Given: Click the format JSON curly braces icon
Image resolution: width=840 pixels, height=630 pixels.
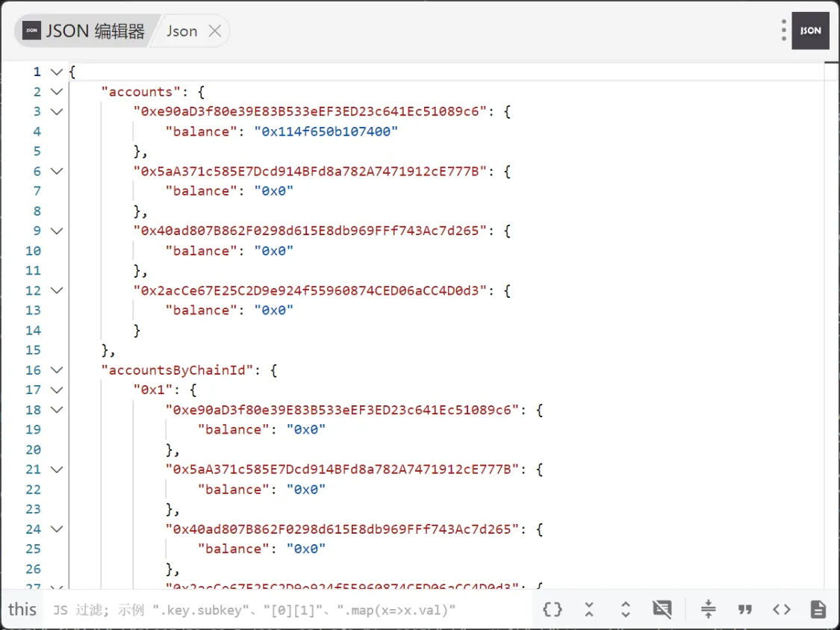Looking at the screenshot, I should (x=553, y=609).
